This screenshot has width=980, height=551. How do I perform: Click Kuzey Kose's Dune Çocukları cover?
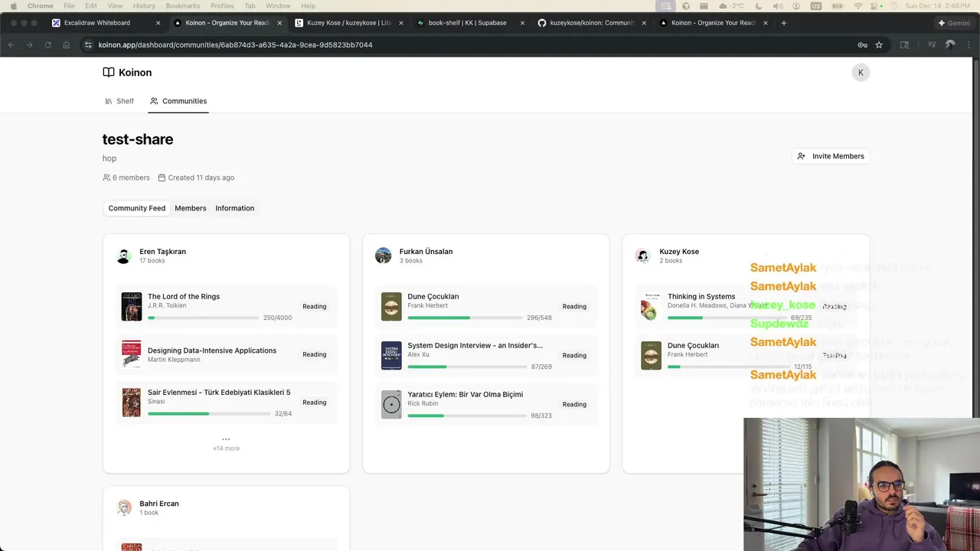point(651,355)
